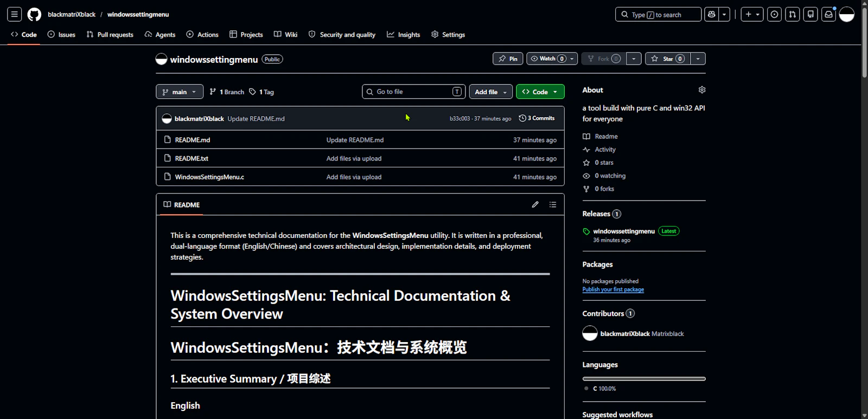868x419 pixels.
Task: Open the plus create-new menu
Action: coord(752,15)
